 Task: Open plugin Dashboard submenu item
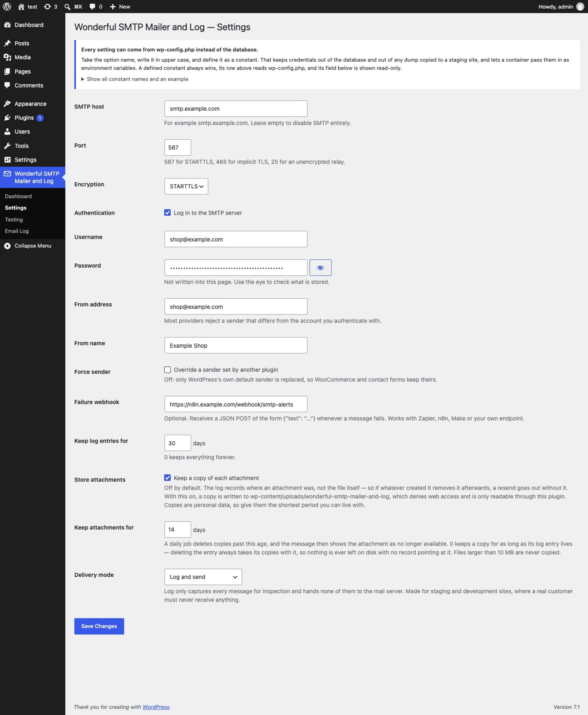pos(18,196)
